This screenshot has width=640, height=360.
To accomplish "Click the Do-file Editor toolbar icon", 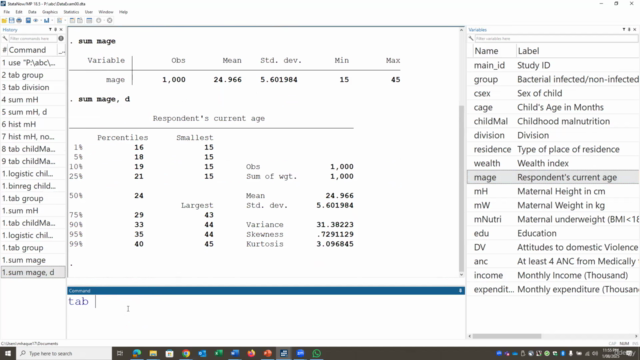I will click(60, 20).
